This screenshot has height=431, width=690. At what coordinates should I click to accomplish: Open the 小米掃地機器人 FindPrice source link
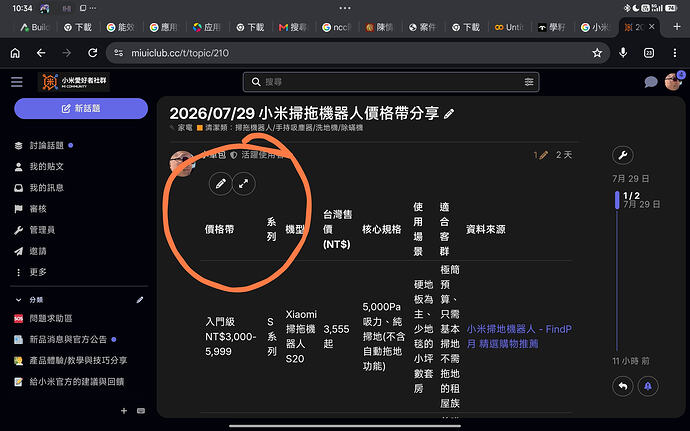pos(519,336)
